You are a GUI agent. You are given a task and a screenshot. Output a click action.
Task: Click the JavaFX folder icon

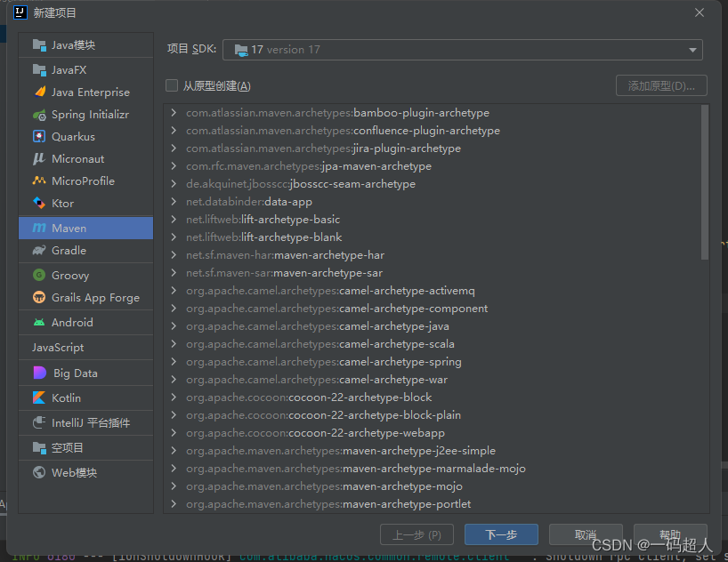point(39,70)
